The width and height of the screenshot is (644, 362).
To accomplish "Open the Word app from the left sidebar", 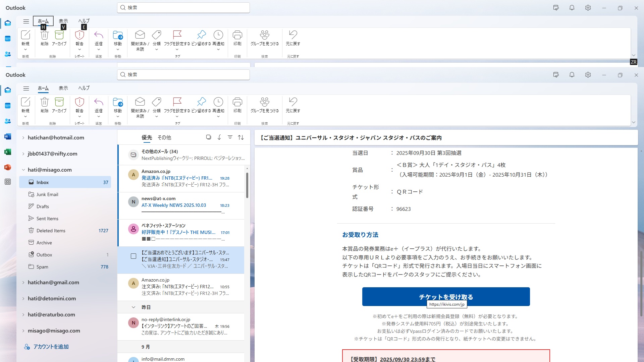I will point(8,136).
